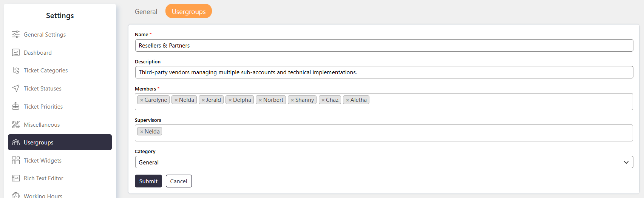Click the Members field label
Screen dimensions: 644x198
(145, 89)
